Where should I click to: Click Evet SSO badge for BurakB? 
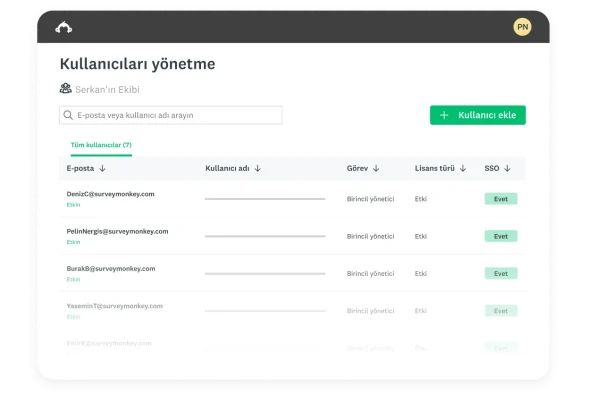tap(501, 274)
